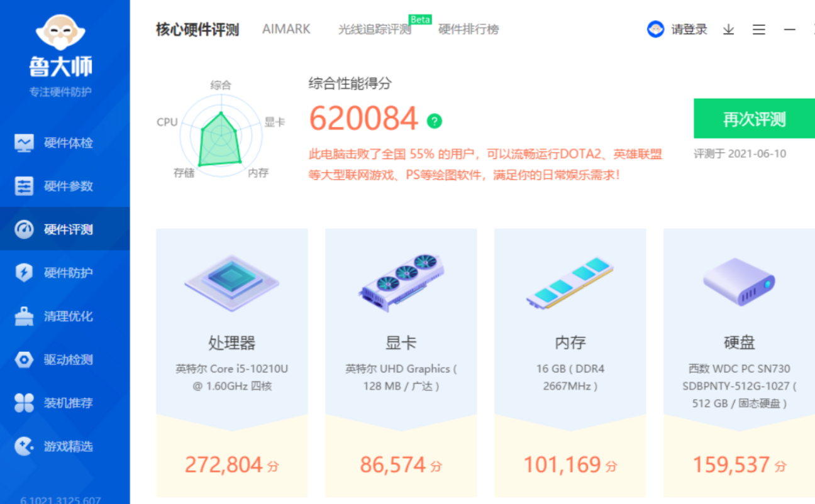The width and height of the screenshot is (815, 504).
Task: Click 评测于 2021-06-10 date text
Action: coord(740,153)
